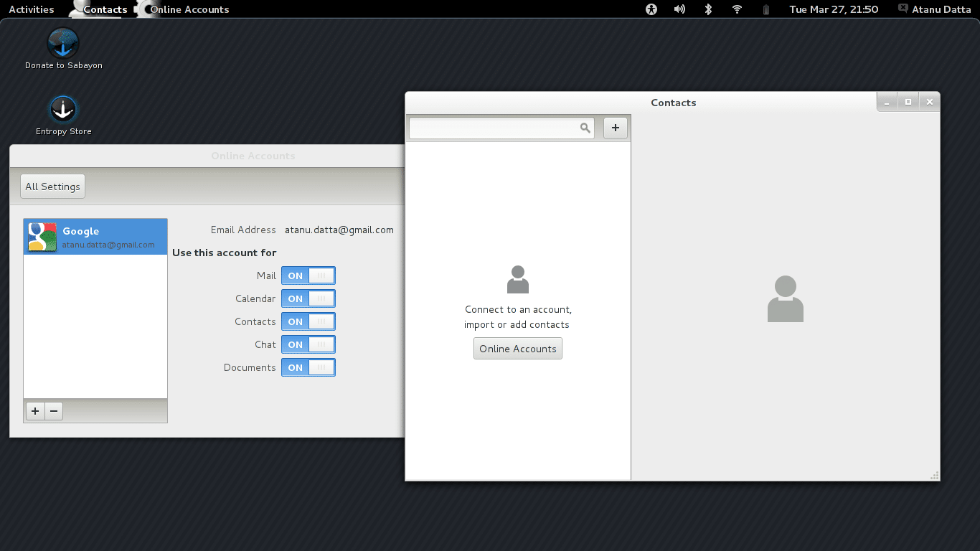Remove account using the minus button
The height and width of the screenshot is (551, 980).
tap(54, 411)
